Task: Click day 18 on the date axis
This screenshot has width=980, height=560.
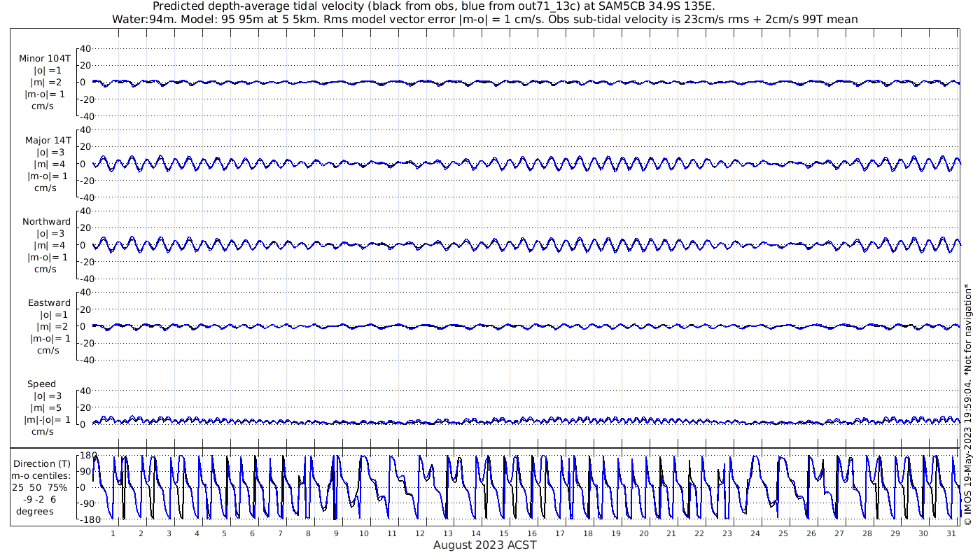Action: tap(587, 533)
